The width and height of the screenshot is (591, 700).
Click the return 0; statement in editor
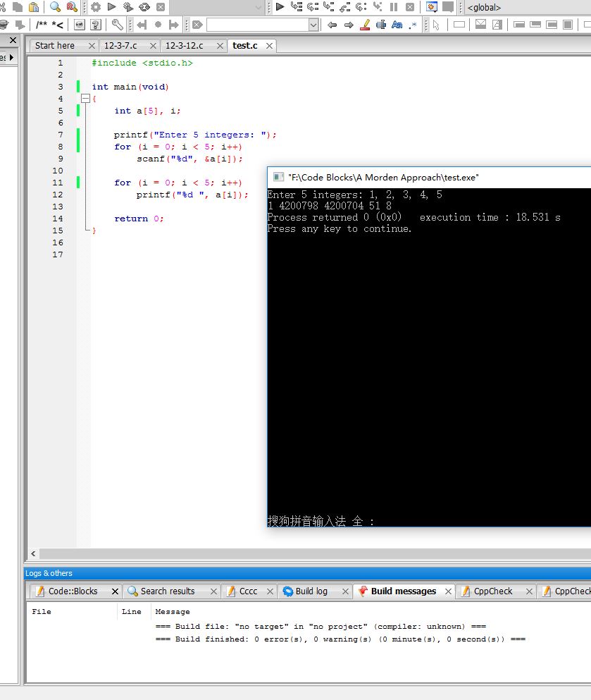click(139, 219)
